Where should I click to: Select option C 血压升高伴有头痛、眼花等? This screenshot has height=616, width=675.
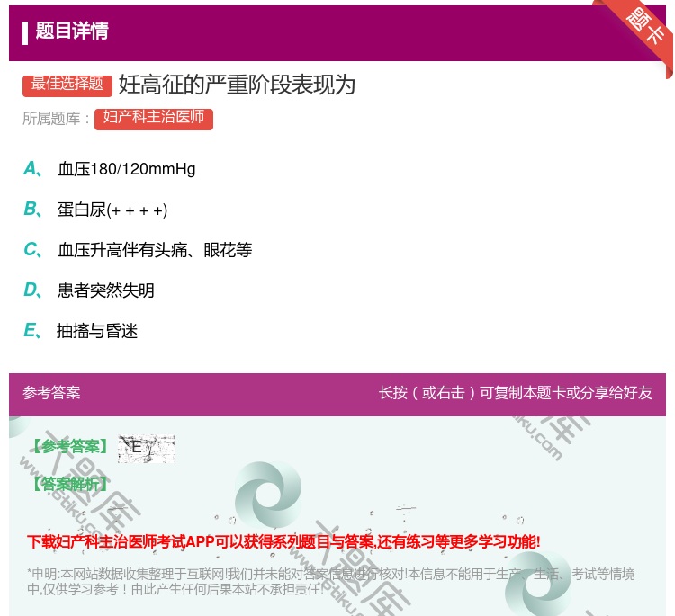coord(138,250)
